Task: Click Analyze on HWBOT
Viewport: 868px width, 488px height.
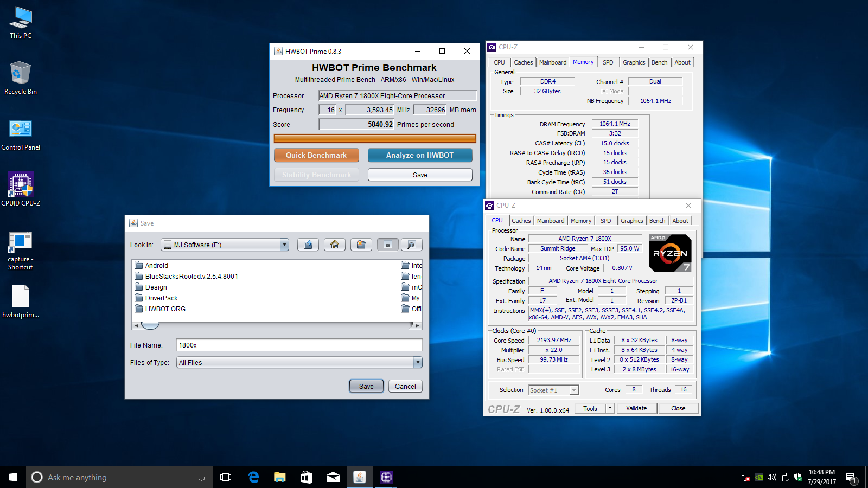Action: tap(420, 155)
